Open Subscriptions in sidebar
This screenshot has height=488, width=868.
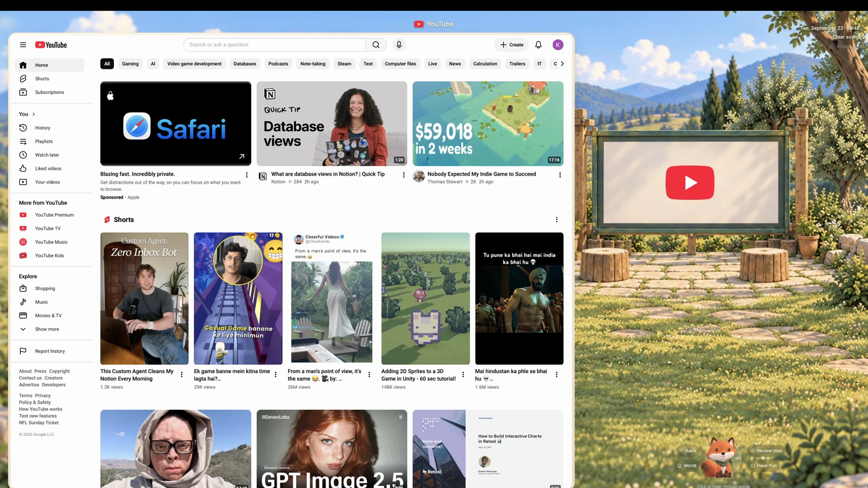coord(49,92)
